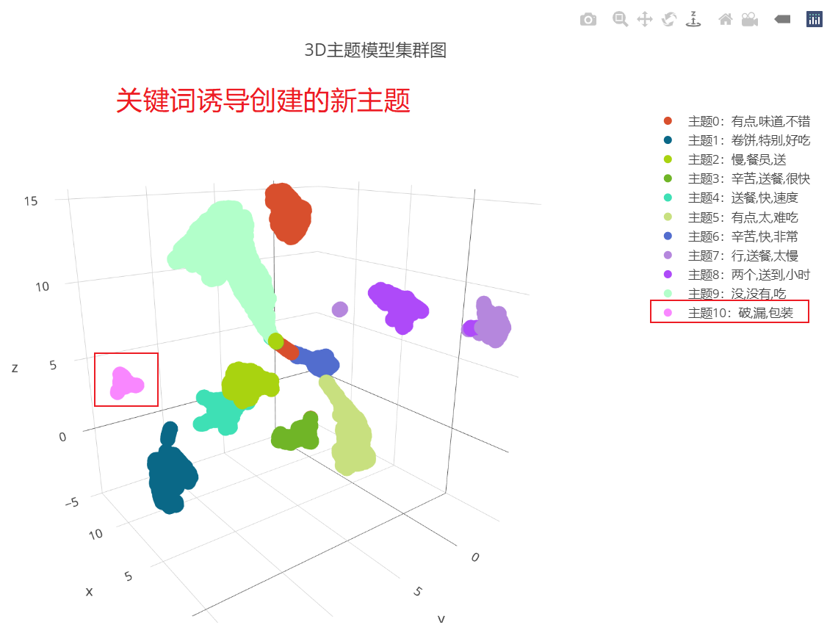Hide the 主题3：辛苦,送餐,很快 trace
The image size is (827, 644).
pos(737,178)
